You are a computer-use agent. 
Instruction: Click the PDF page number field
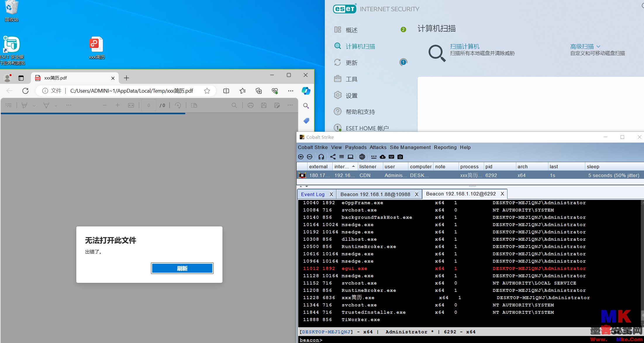(149, 105)
